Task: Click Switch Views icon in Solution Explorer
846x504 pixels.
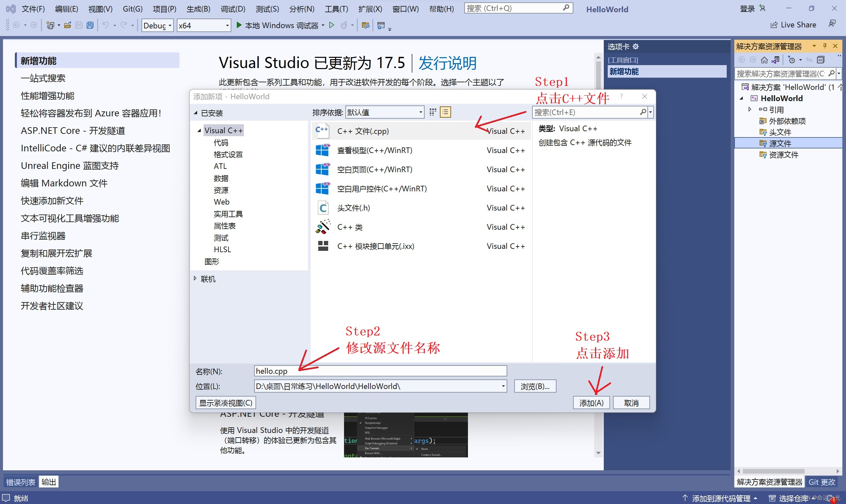Action: 775,60
